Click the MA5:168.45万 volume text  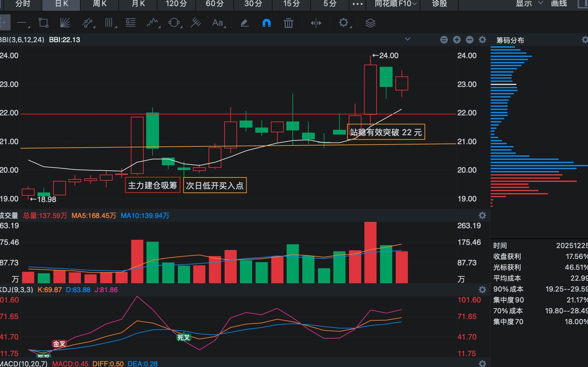pos(94,215)
